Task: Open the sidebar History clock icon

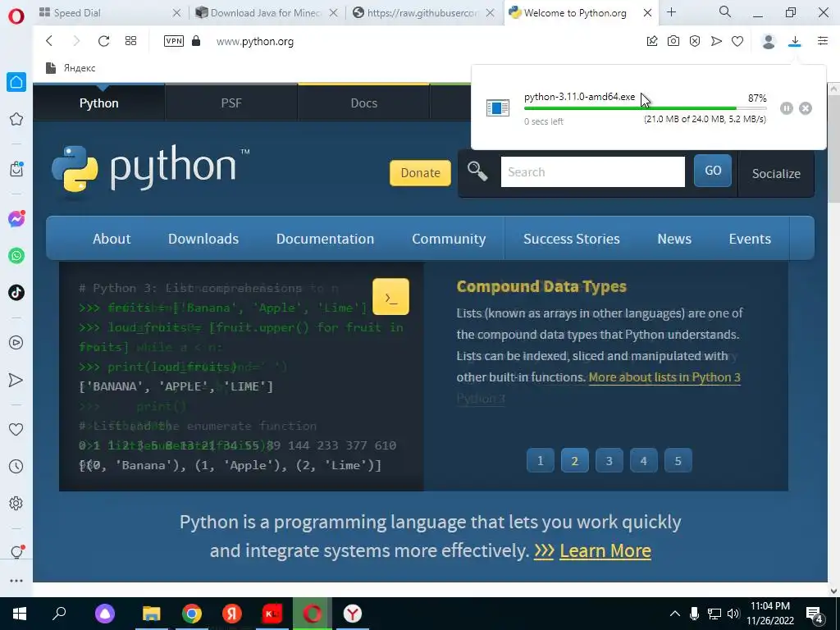Action: click(16, 466)
